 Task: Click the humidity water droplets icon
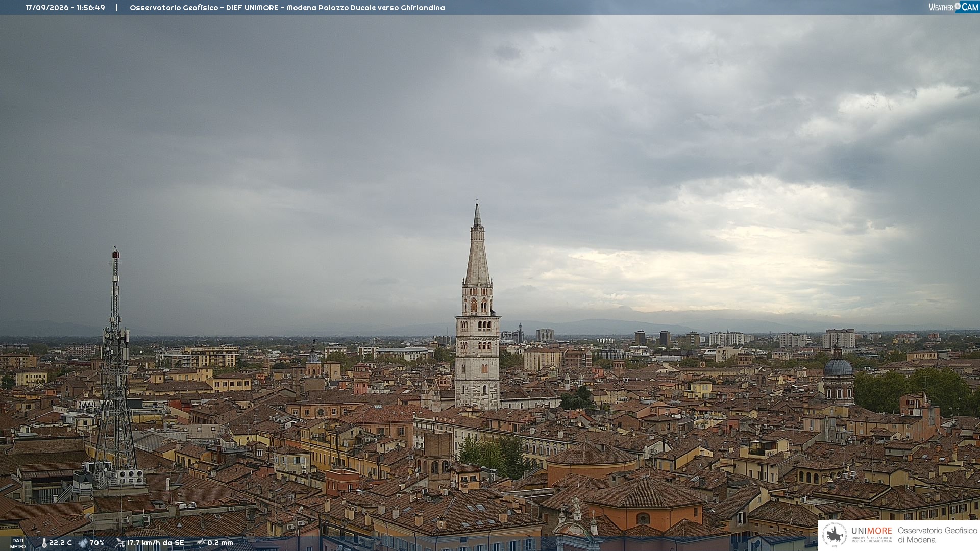[x=83, y=543]
